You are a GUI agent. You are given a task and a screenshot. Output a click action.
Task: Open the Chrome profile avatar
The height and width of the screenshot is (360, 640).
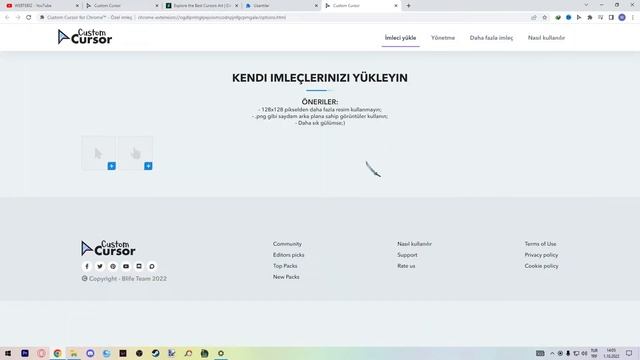[622, 18]
